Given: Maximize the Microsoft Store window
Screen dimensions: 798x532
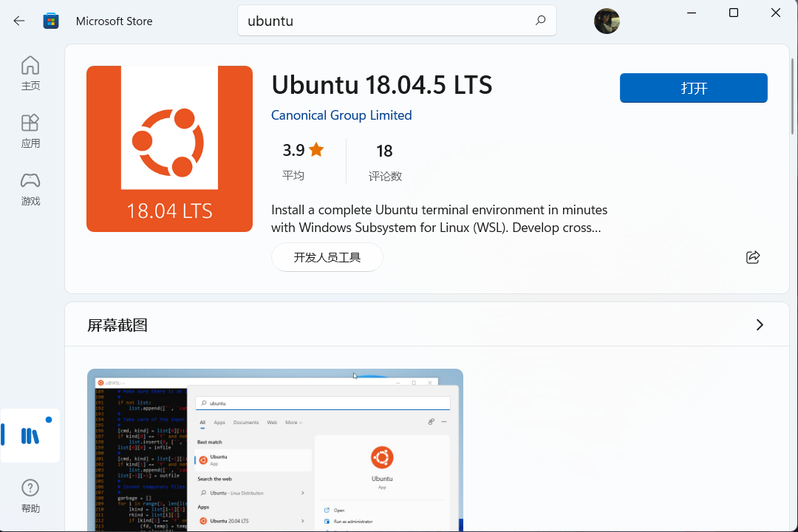Looking at the screenshot, I should click(734, 13).
